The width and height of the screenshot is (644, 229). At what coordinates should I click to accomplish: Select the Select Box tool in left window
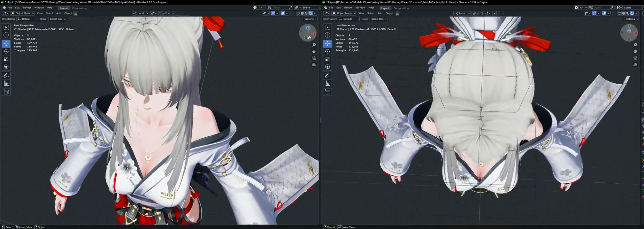6,27
